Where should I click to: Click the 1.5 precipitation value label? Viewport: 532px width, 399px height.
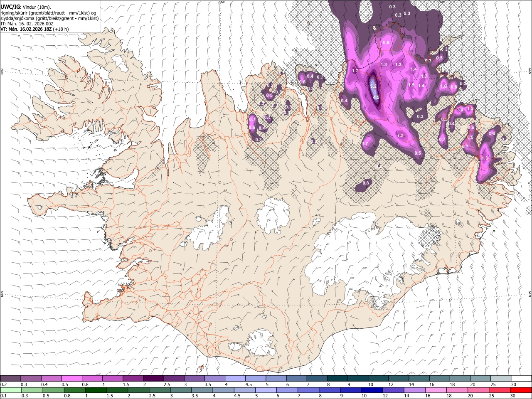[x=401, y=135]
